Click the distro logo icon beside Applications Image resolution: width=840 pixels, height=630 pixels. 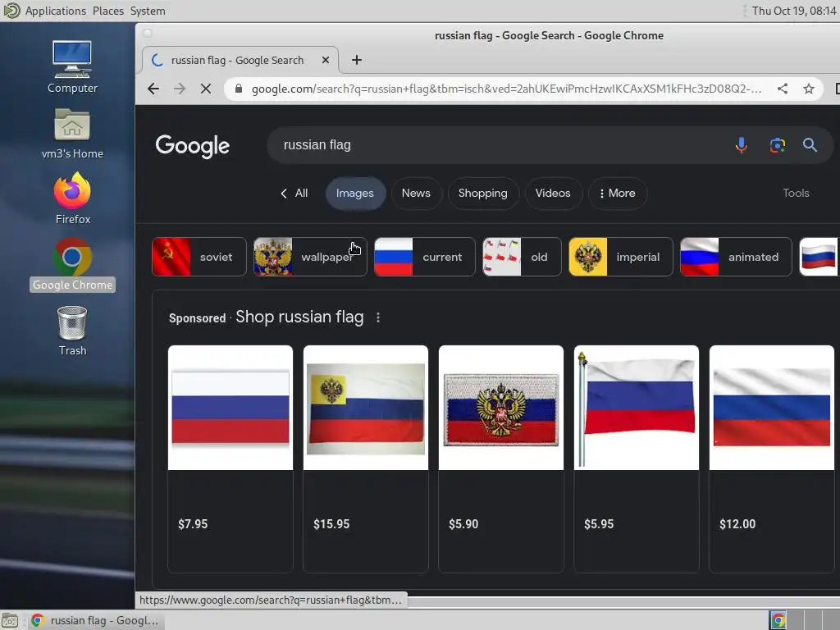coord(11,11)
